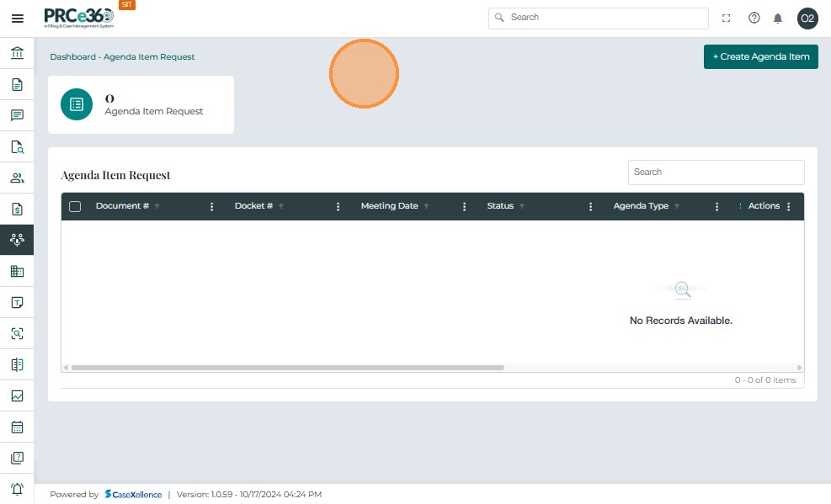Click the version 1.0.59 footer text

tap(249, 495)
